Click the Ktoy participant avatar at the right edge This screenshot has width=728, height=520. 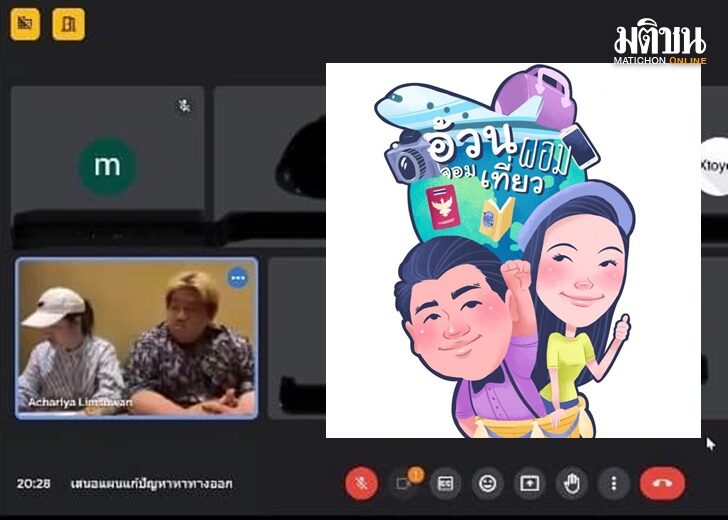pos(714,166)
